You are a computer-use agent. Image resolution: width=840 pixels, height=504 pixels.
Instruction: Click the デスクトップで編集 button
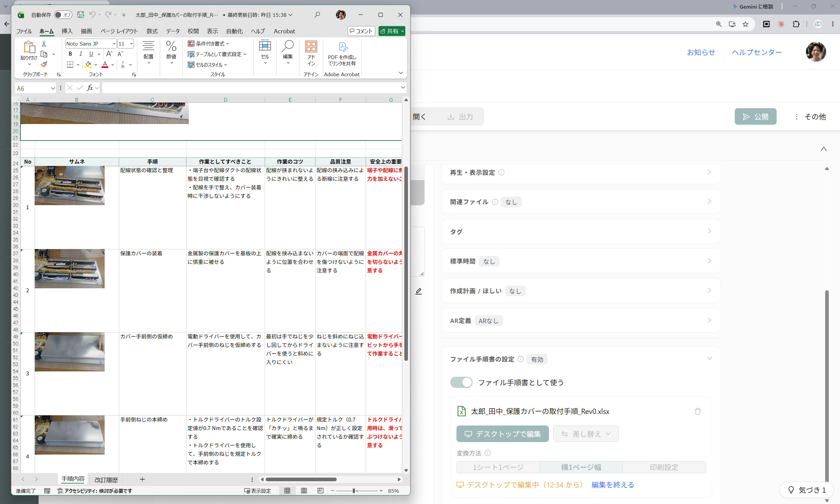[502, 434]
